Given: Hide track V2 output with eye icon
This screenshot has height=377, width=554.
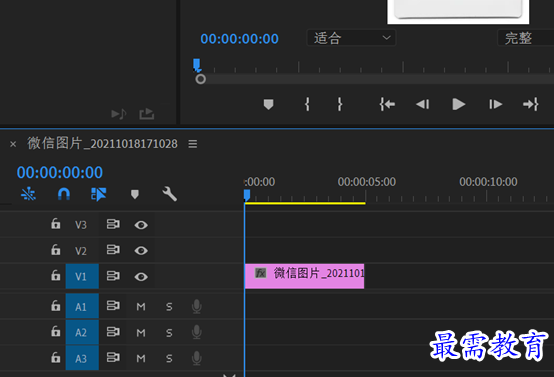Looking at the screenshot, I should point(141,251).
